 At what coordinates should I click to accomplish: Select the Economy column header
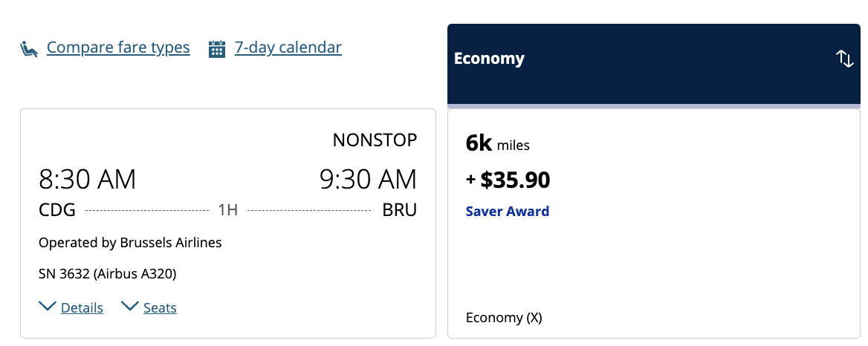[489, 59]
